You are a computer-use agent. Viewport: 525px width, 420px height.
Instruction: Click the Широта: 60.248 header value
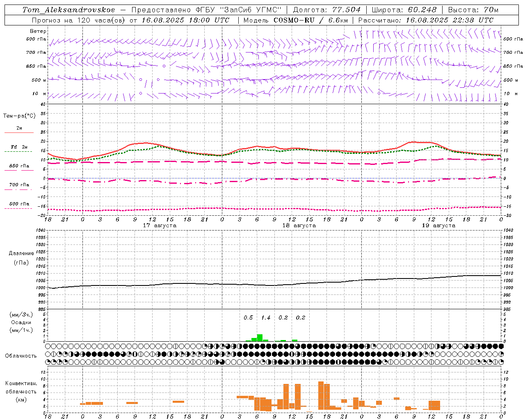point(404,10)
